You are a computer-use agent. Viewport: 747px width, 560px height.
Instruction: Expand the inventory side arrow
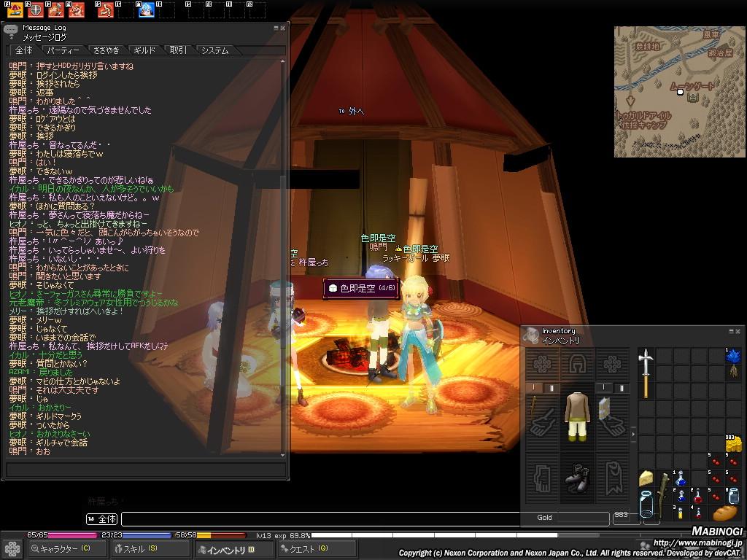point(632,434)
